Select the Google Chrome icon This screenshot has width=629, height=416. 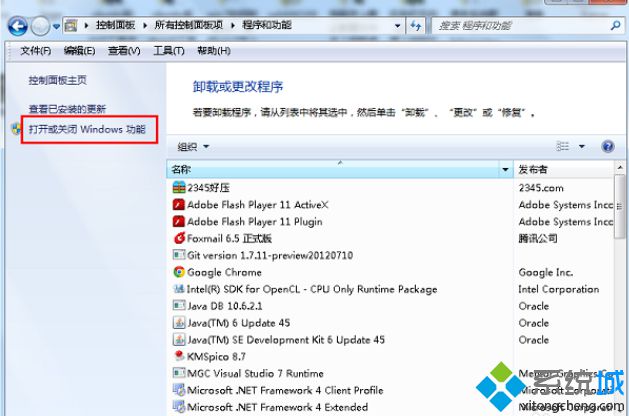click(x=179, y=272)
